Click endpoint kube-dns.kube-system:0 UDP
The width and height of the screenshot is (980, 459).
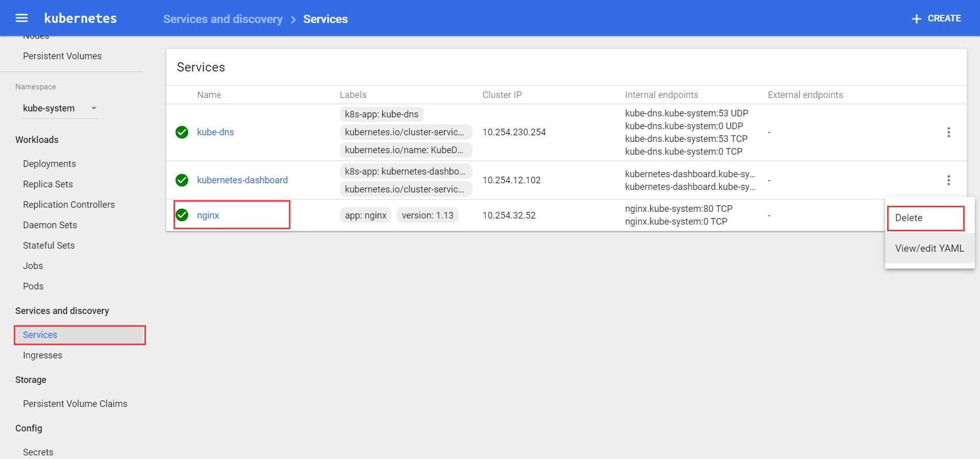pos(684,126)
